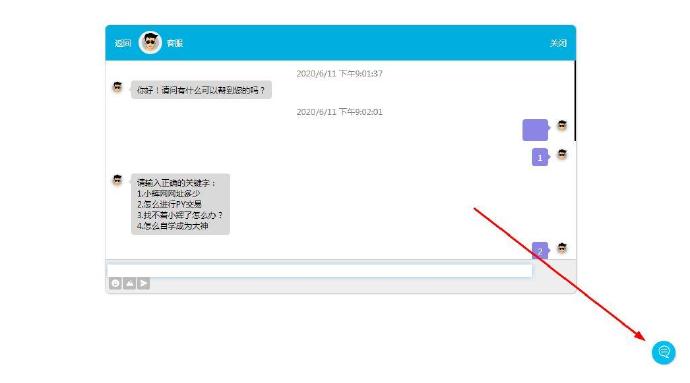Click the empty purple message bubble
690x383 pixels.
tap(535, 130)
